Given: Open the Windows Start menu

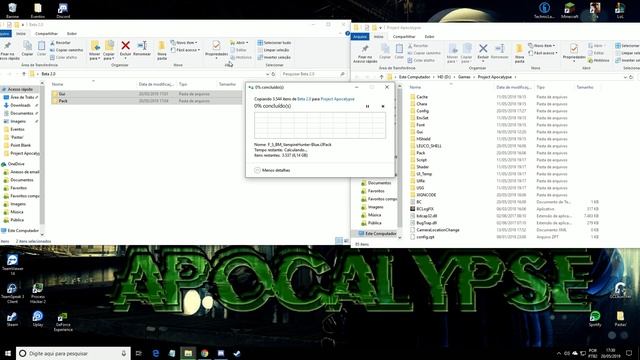Looking at the screenshot, I should pyautogui.click(x=8, y=353).
